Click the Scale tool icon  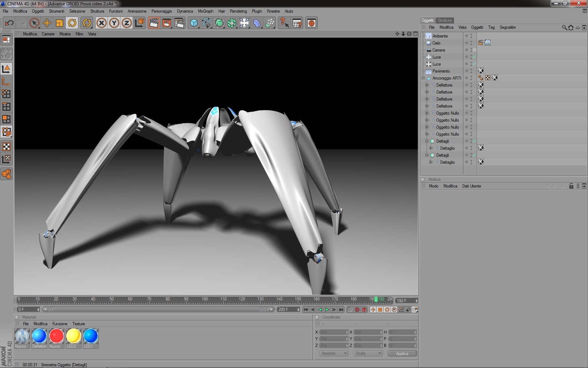[x=59, y=23]
